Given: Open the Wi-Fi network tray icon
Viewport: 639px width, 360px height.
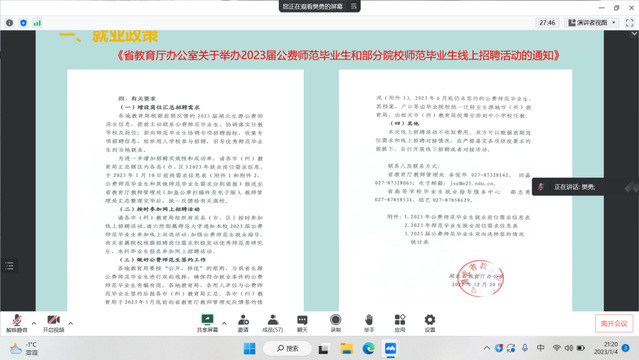Looking at the screenshot, I should click(x=556, y=348).
